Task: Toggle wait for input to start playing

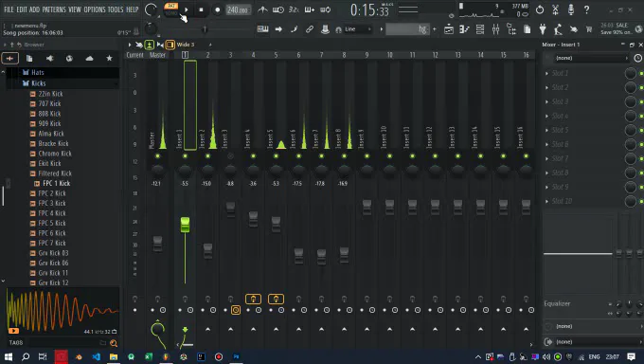Action: point(278,9)
